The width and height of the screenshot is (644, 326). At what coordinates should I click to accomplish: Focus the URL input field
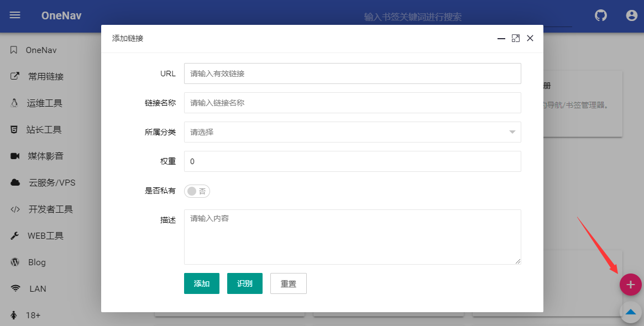click(x=353, y=73)
